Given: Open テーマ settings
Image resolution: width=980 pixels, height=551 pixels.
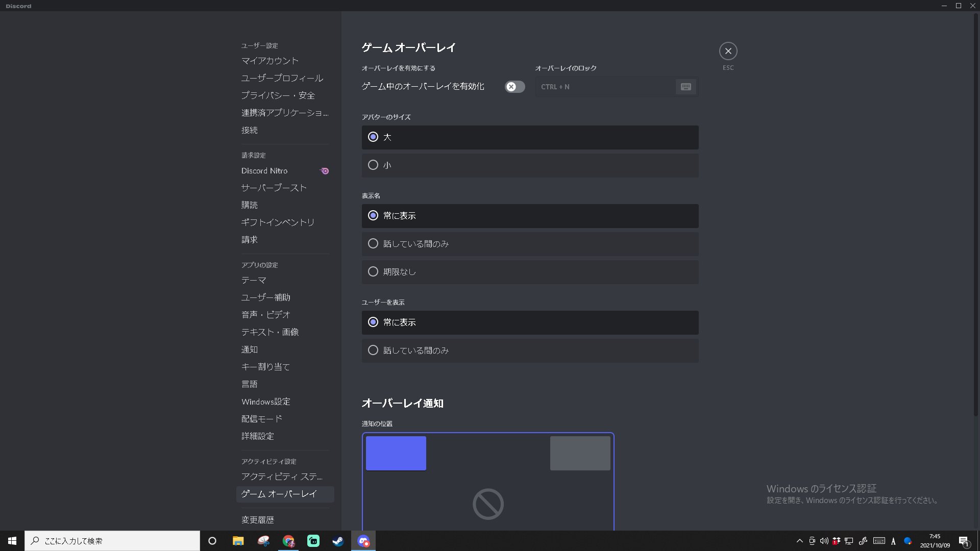Looking at the screenshot, I should coord(285,280).
